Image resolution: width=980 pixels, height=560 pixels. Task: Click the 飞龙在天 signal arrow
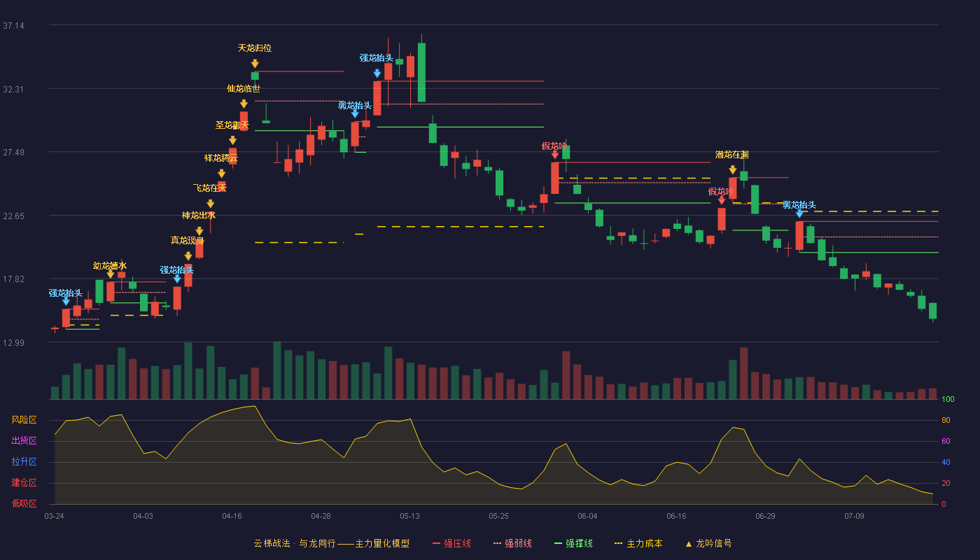tap(210, 204)
